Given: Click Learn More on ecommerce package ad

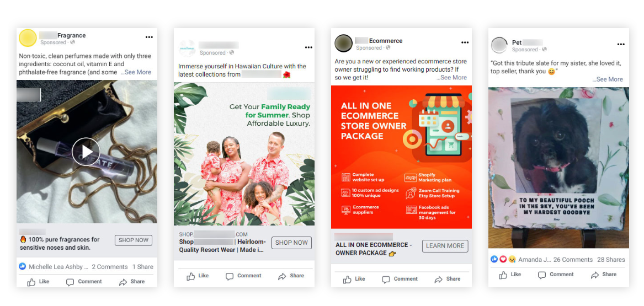Looking at the screenshot, I should [x=445, y=246].
